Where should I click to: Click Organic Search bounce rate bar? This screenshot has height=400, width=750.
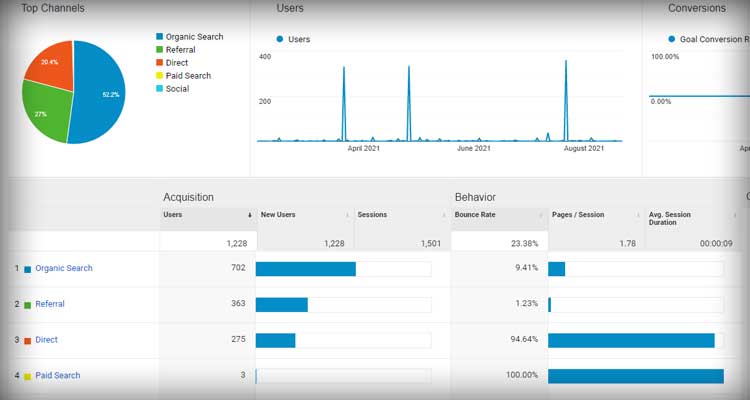coord(556,269)
